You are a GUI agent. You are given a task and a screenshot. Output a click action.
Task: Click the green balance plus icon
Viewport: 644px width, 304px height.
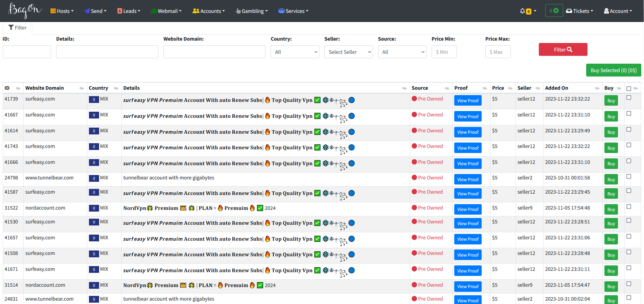556,10
